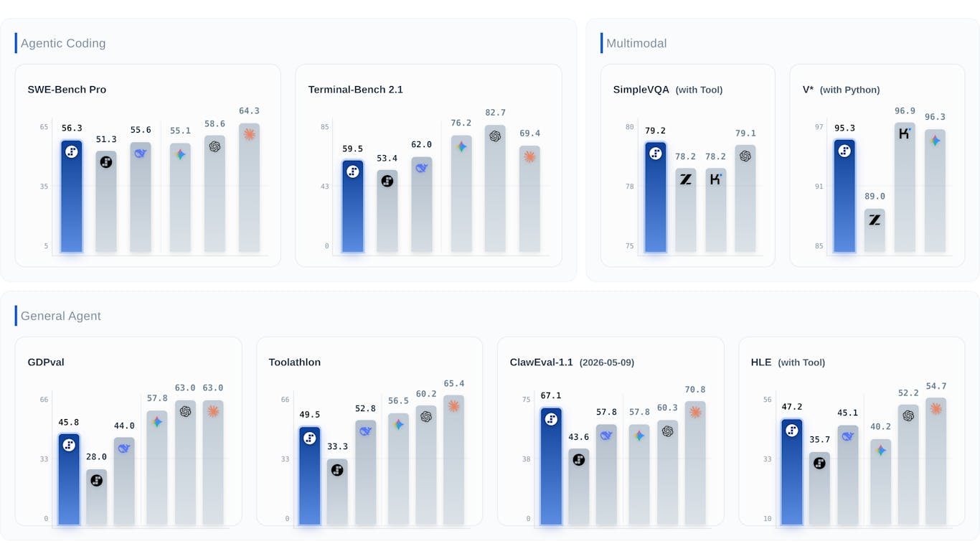Click the DeepSeek whale icon in GDPval chart

pos(124,448)
